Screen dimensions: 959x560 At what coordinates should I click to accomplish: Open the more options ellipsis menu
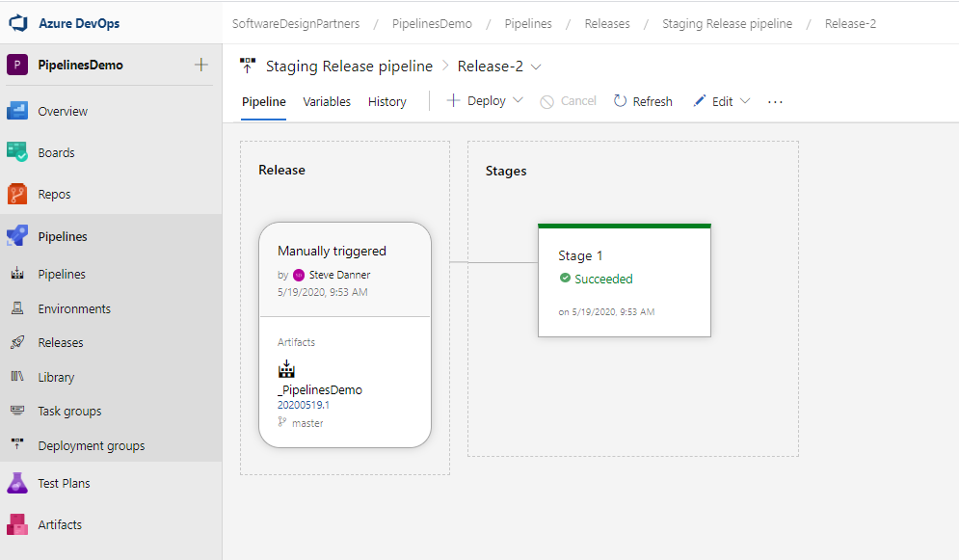775,101
